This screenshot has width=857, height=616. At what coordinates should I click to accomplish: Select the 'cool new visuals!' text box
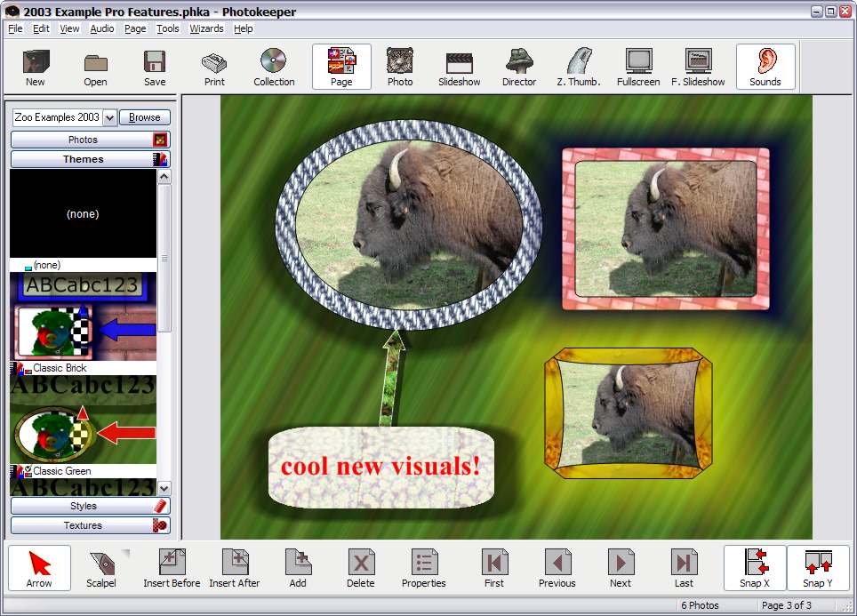(x=381, y=468)
